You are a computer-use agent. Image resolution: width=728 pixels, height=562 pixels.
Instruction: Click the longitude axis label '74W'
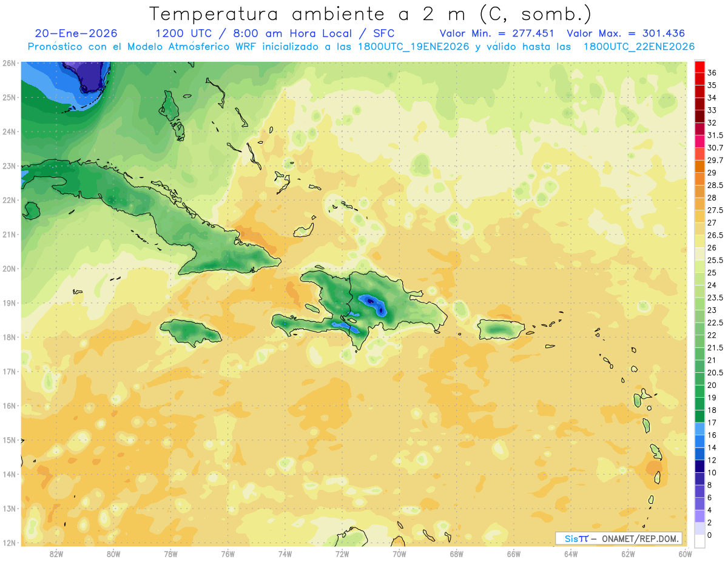point(285,554)
